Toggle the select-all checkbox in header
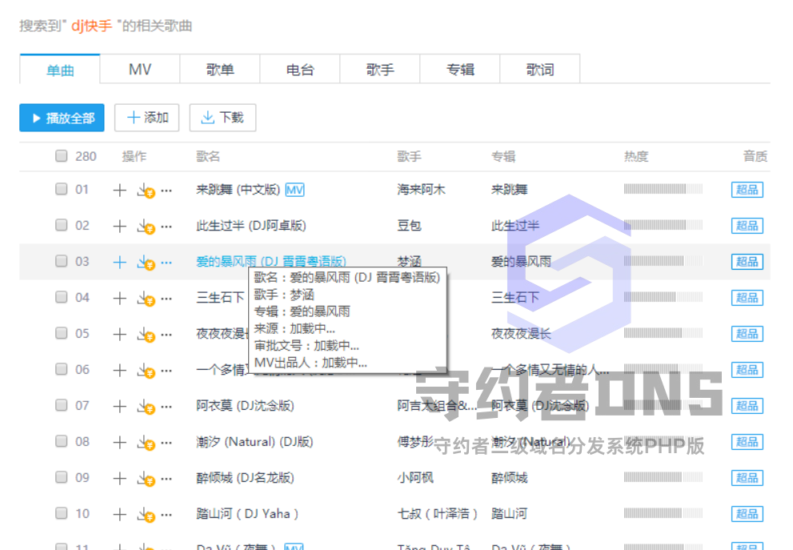The width and height of the screenshot is (793, 550). point(62,156)
